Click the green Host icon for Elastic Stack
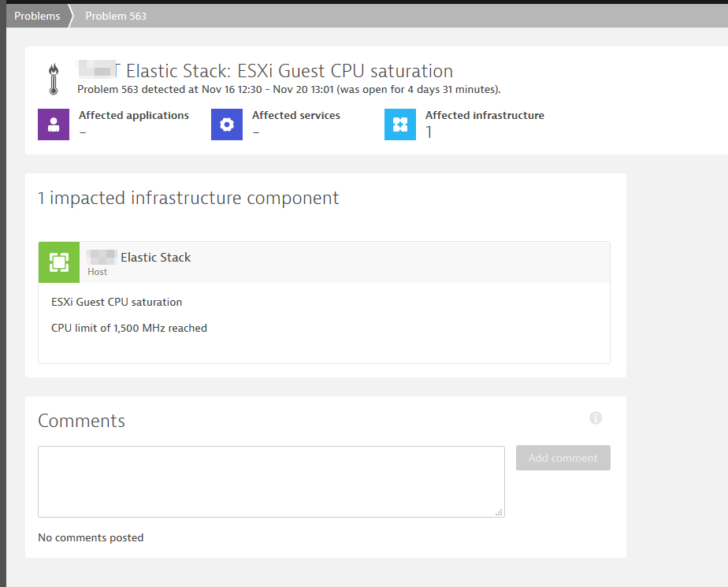728x587 pixels. point(59,262)
